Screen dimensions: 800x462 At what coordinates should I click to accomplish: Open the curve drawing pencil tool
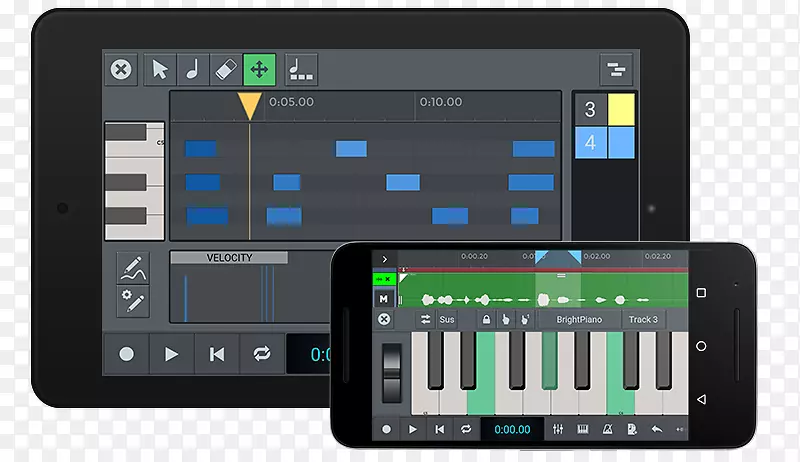[132, 268]
